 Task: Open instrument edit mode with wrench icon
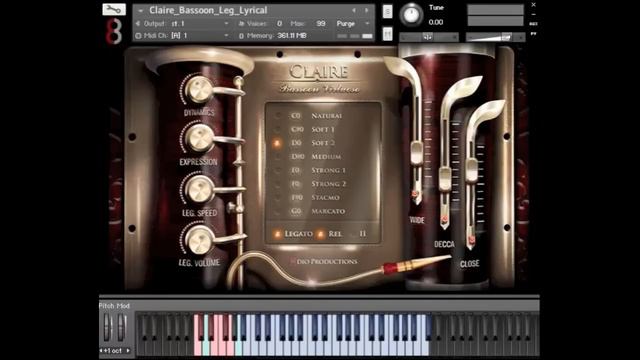click(x=114, y=9)
